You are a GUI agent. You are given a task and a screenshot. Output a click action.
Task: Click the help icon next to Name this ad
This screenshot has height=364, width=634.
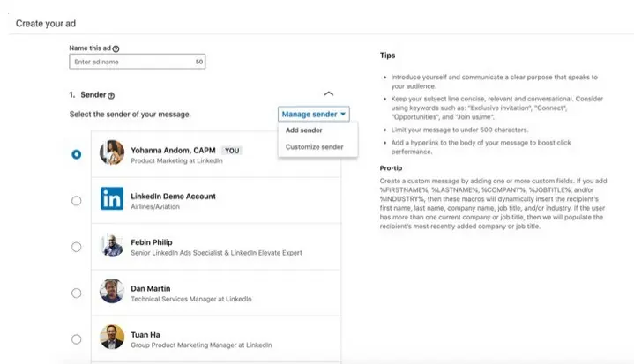(x=116, y=48)
